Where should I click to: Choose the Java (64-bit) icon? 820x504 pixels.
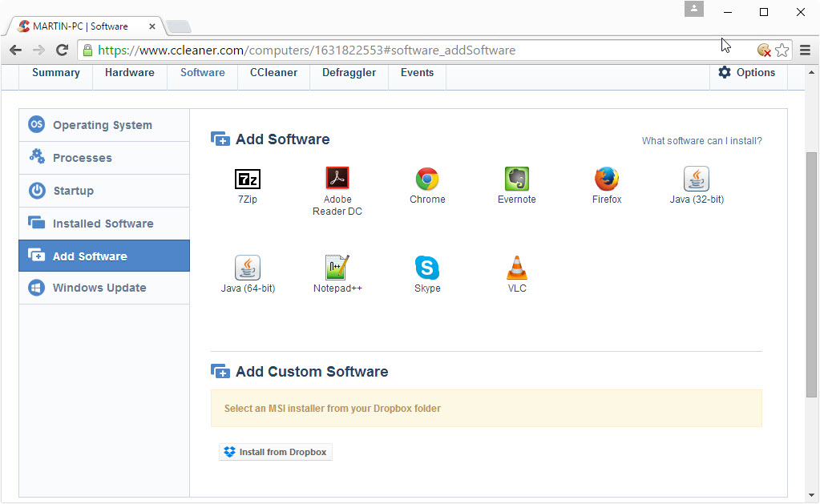(248, 268)
